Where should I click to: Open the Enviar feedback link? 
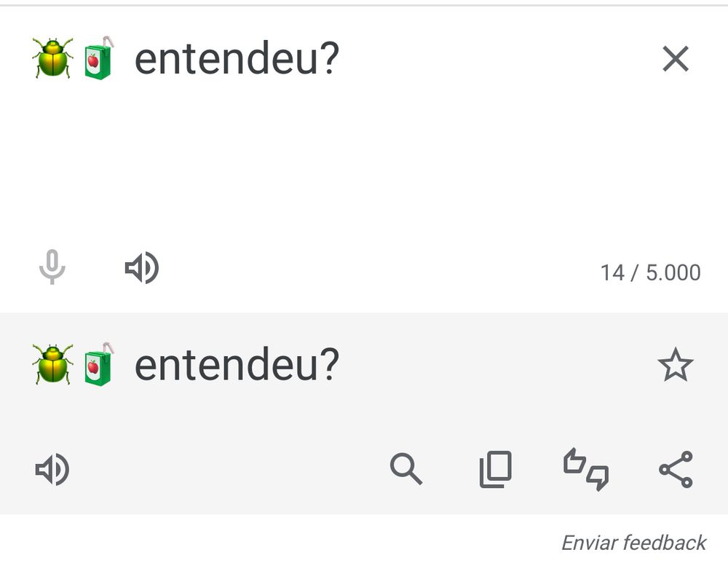(633, 543)
